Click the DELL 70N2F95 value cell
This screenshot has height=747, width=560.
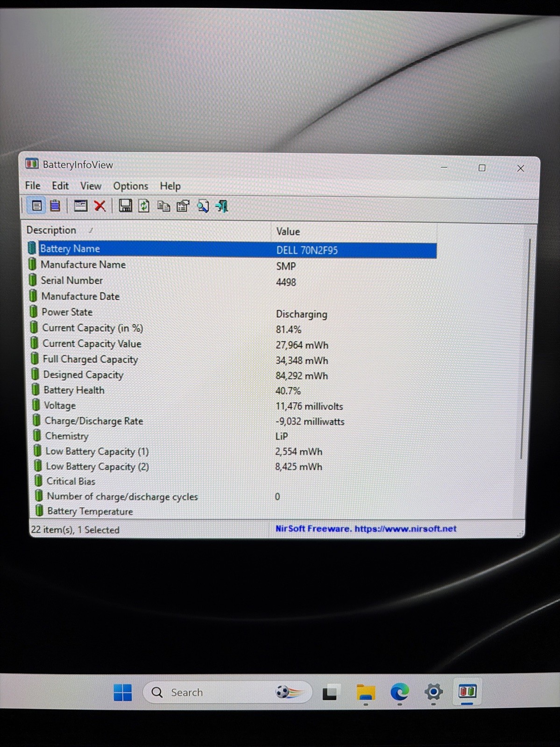click(307, 250)
